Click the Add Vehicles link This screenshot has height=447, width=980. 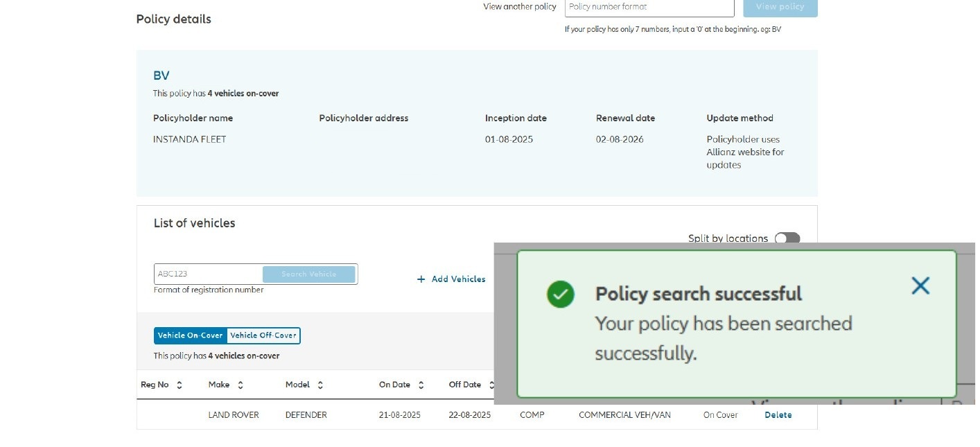click(458, 279)
